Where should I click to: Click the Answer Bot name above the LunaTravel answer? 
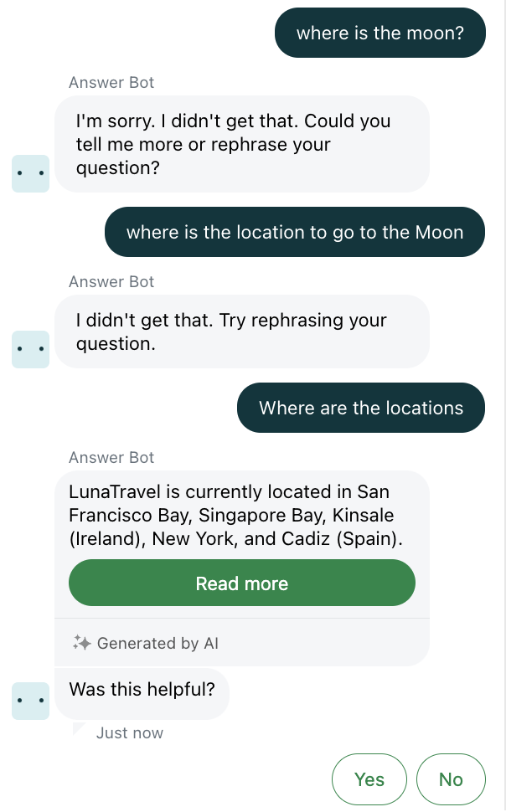pyautogui.click(x=111, y=457)
